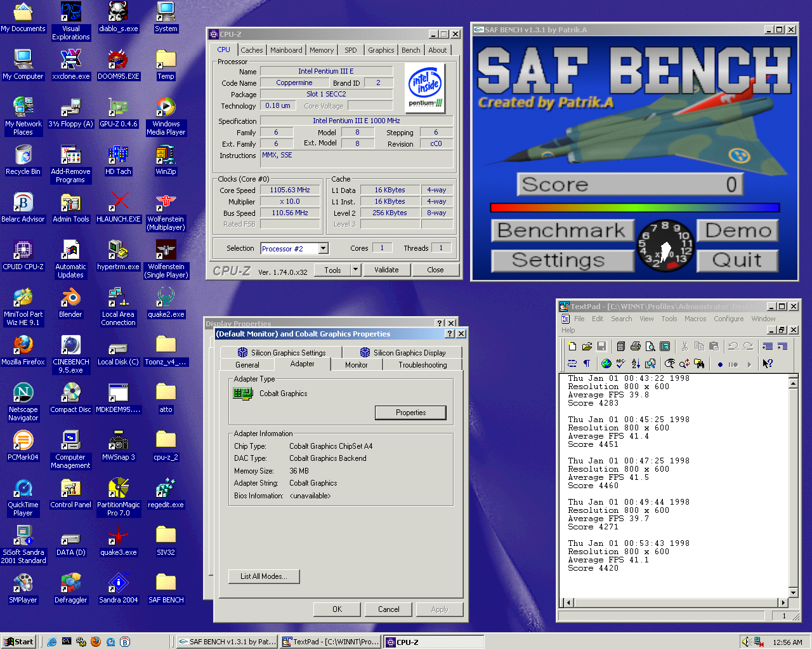Image resolution: width=812 pixels, height=650 pixels.
Task: Expand the Processor #2 selection dropdown
Action: click(324, 249)
